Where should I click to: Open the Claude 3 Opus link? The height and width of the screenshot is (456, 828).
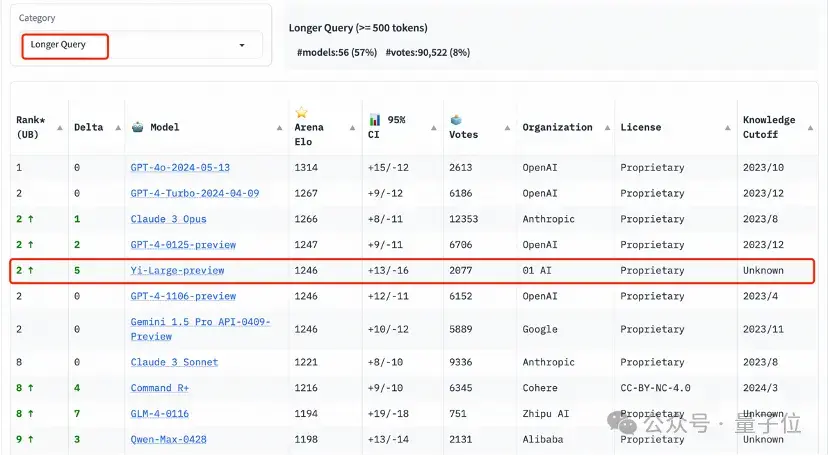168,219
